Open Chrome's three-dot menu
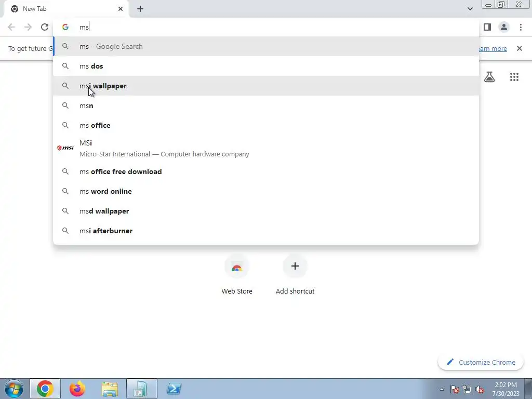Screen dimensions: 532x399 (521, 27)
